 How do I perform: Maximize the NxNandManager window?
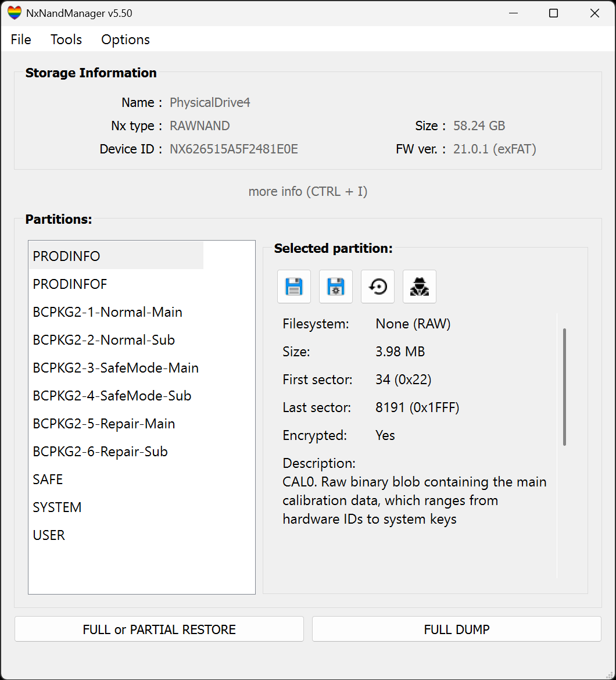553,13
